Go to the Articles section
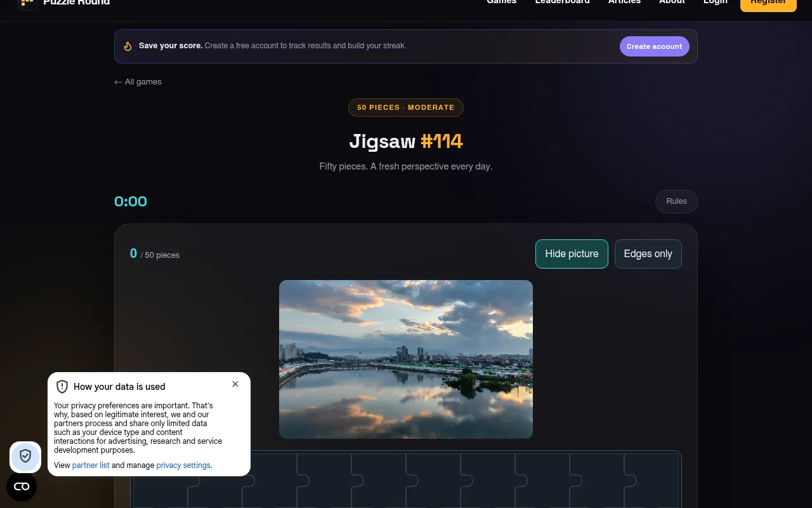812x508 pixels. [x=624, y=2]
